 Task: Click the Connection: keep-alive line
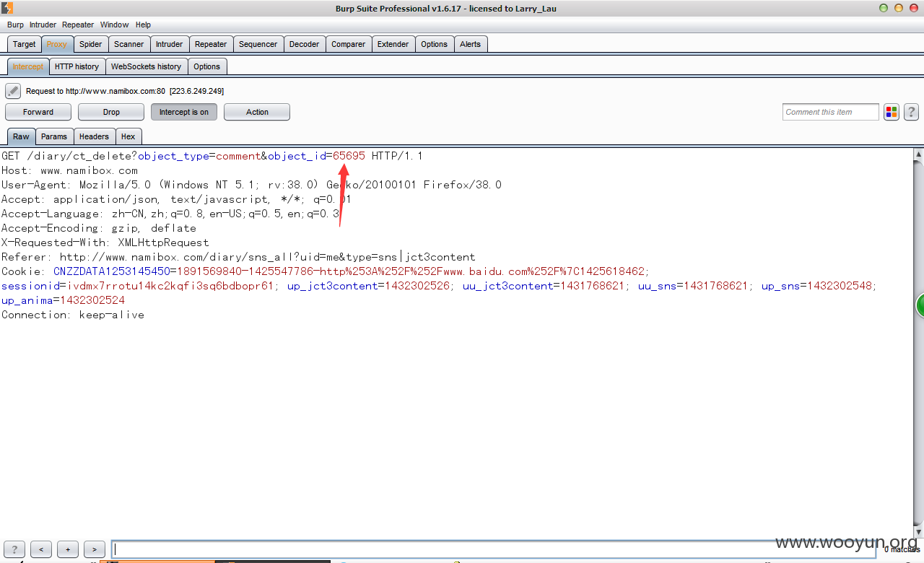(x=73, y=315)
